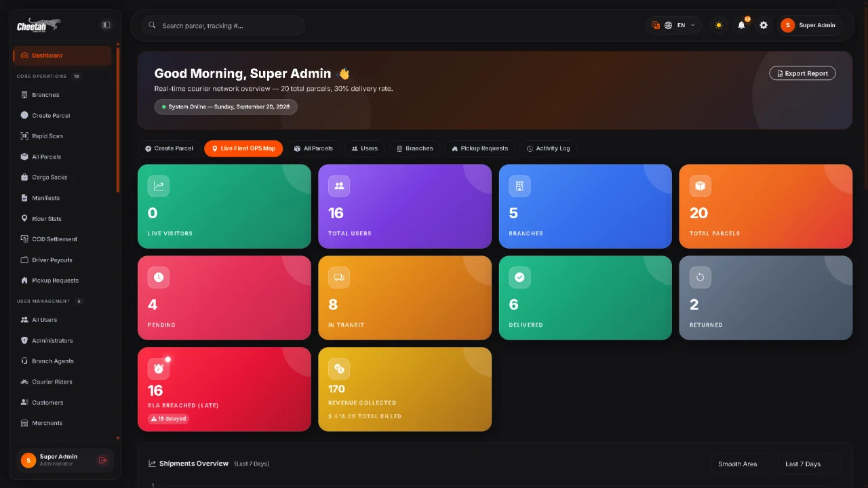Click Cargo Sacks sidebar icon

click(x=24, y=178)
